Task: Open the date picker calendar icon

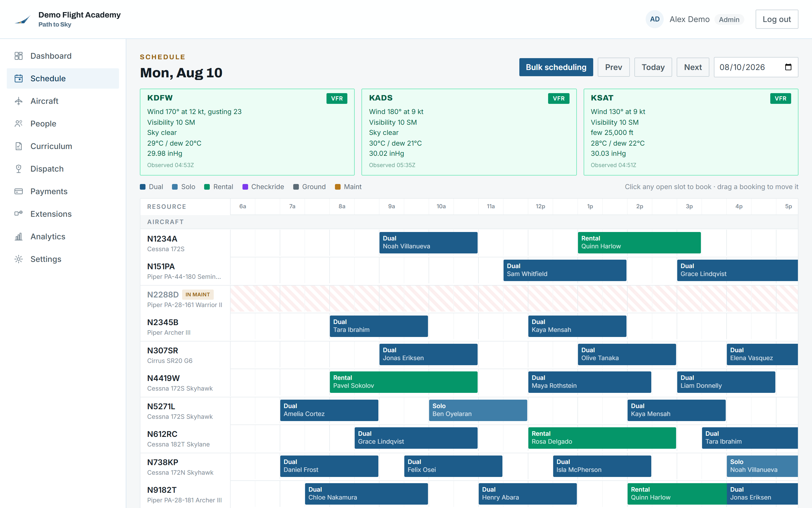Action: [788, 67]
